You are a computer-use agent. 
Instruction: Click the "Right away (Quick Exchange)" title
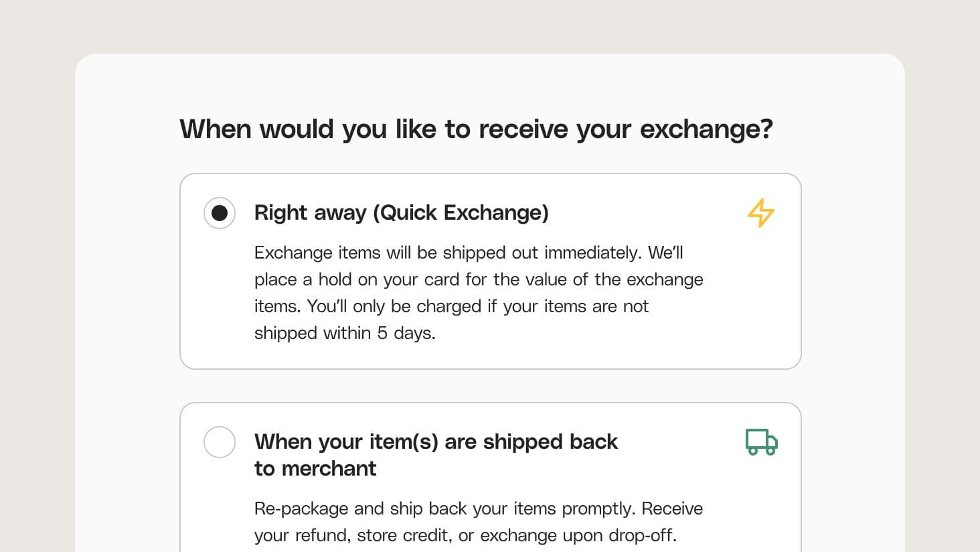click(x=401, y=213)
